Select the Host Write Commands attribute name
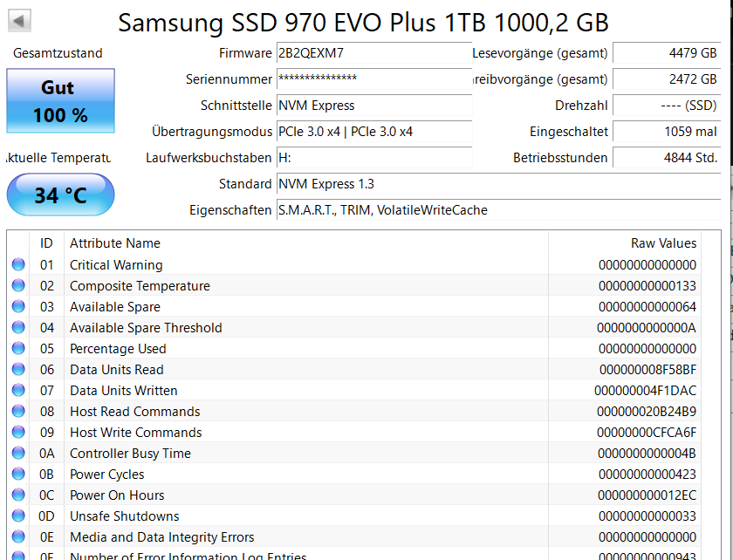Viewport: 733px width, 560px height. coord(135,433)
